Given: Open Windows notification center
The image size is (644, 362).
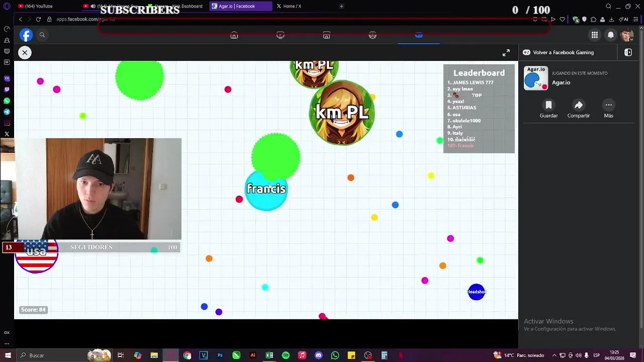Looking at the screenshot, I should tap(632, 355).
